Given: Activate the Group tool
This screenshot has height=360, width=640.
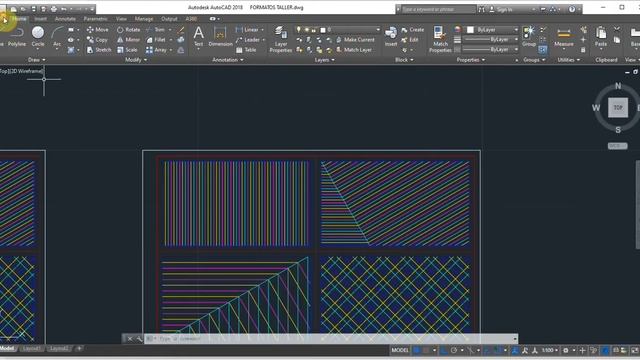Looking at the screenshot, I should tap(529, 36).
